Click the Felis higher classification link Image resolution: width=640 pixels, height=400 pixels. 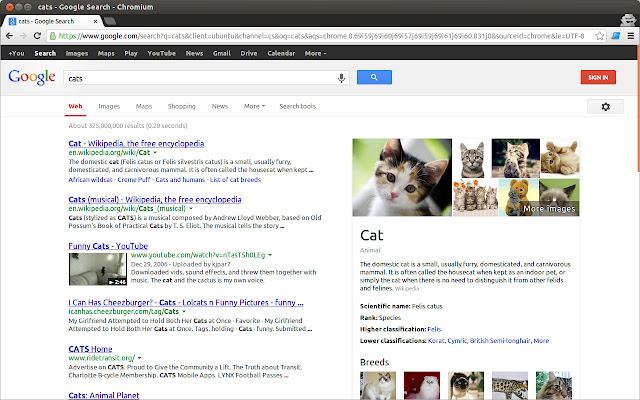coord(434,329)
